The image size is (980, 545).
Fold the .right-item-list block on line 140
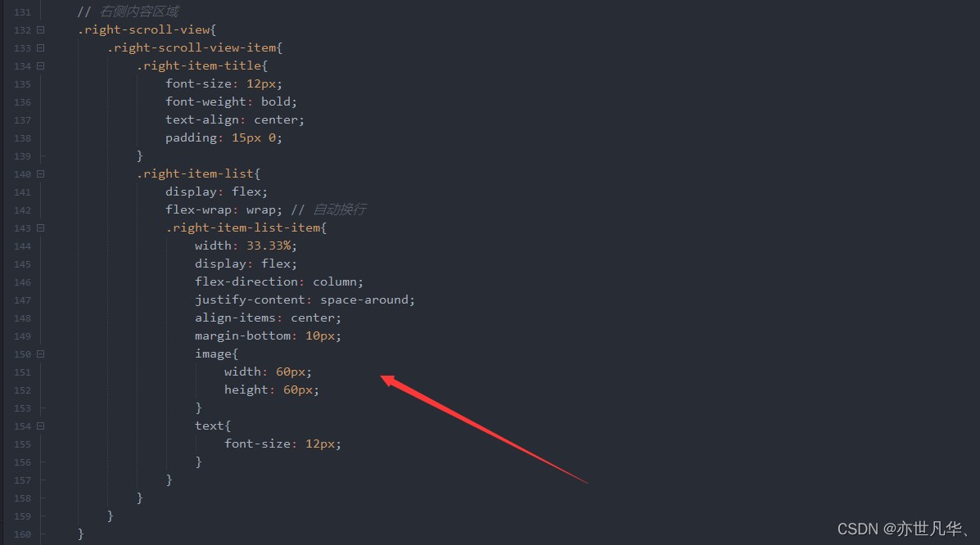(x=41, y=173)
